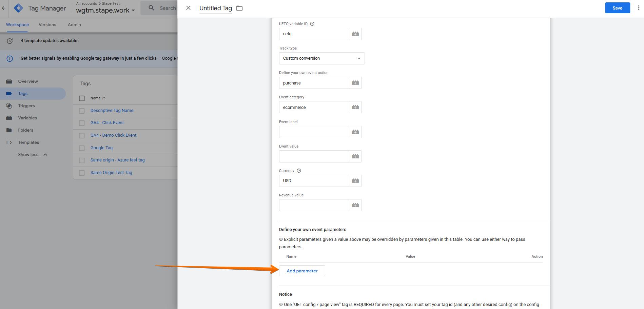Open Templates in the sidebar
The width and height of the screenshot is (644, 309).
(x=28, y=142)
